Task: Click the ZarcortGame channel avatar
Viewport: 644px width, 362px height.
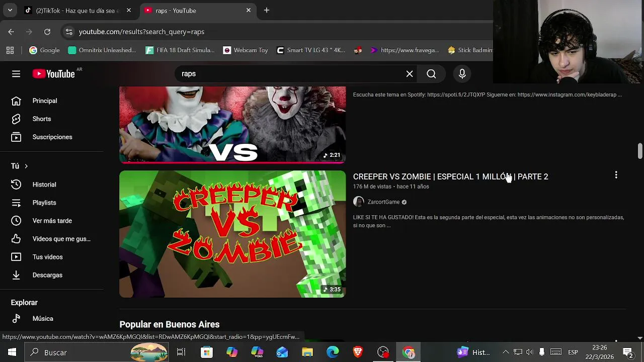Action: [x=358, y=202]
